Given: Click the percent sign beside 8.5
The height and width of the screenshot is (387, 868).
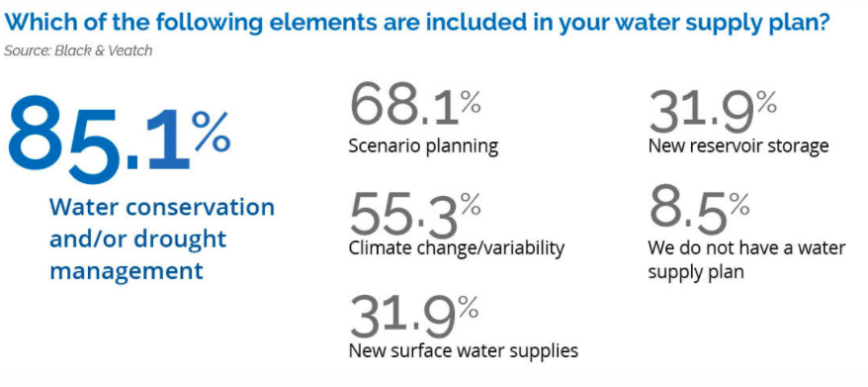Looking at the screenshot, I should (x=739, y=206).
